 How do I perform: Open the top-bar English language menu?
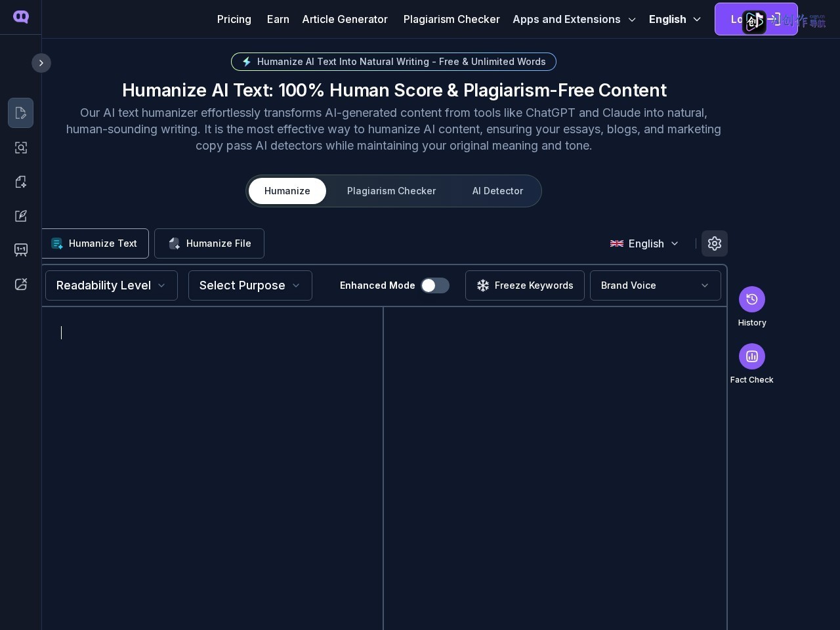click(675, 19)
